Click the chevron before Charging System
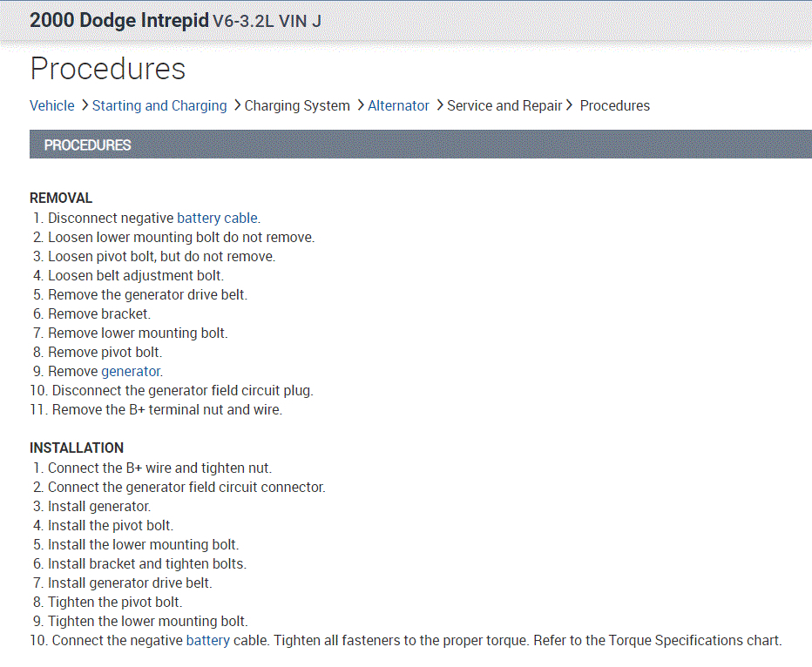 [237, 105]
